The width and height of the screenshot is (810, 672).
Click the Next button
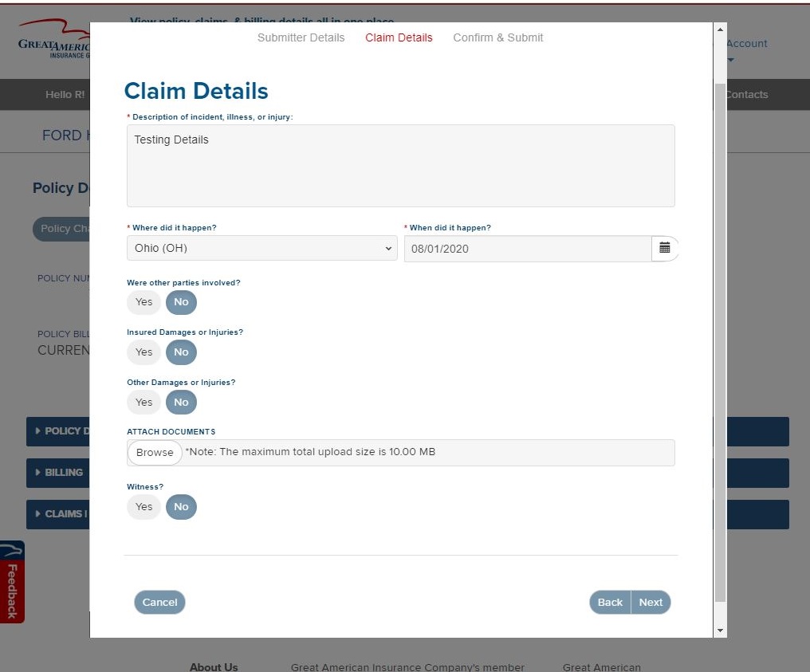pyautogui.click(x=651, y=603)
